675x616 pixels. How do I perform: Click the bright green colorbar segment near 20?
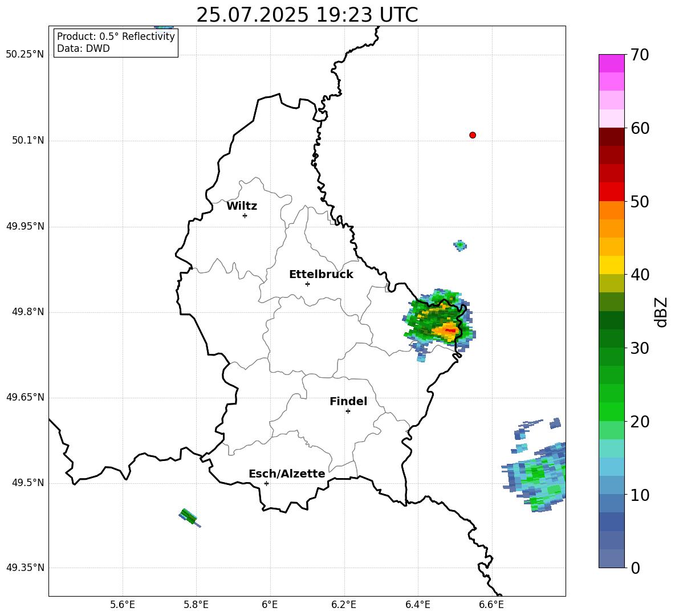pyautogui.click(x=611, y=411)
